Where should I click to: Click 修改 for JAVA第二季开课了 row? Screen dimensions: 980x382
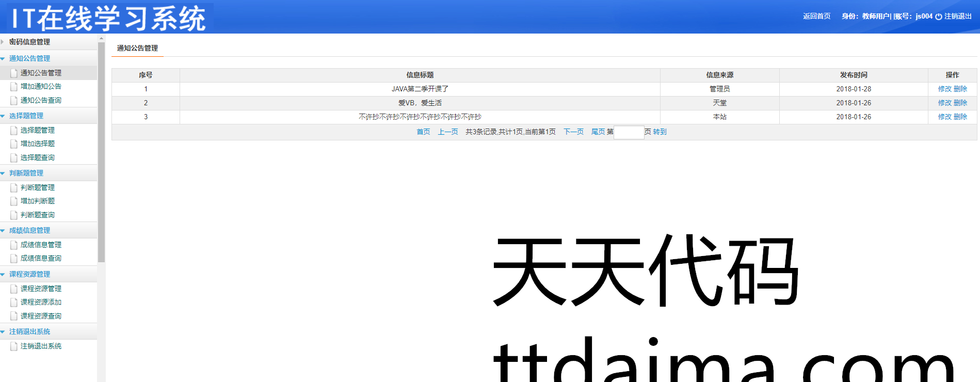coord(944,89)
